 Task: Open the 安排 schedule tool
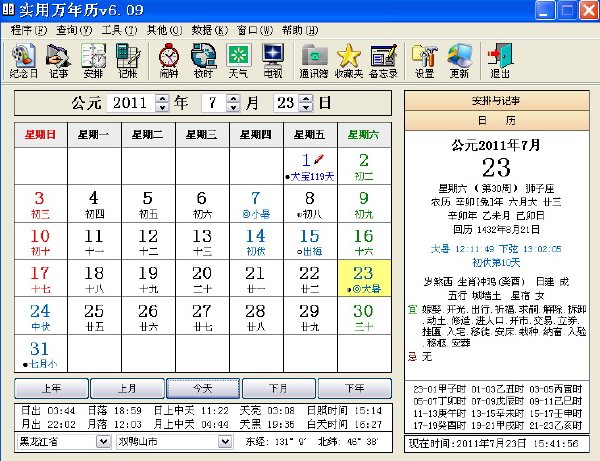click(93, 61)
